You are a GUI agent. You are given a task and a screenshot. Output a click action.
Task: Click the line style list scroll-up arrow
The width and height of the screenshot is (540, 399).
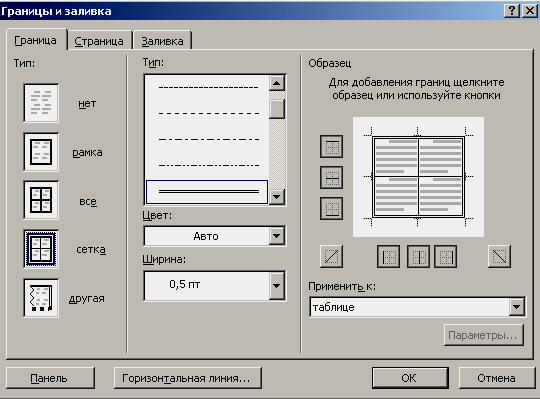click(277, 83)
